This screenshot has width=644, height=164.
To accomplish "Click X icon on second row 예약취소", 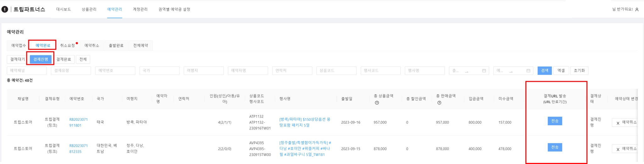I will coord(618,149).
